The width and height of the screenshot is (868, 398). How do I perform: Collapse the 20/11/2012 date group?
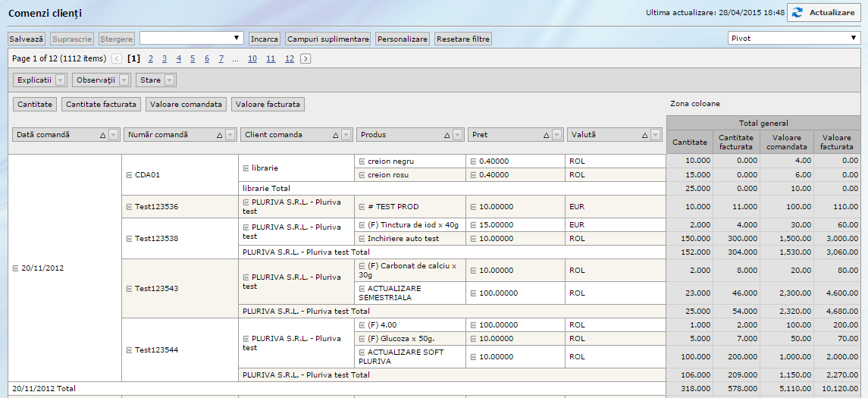pos(15,268)
